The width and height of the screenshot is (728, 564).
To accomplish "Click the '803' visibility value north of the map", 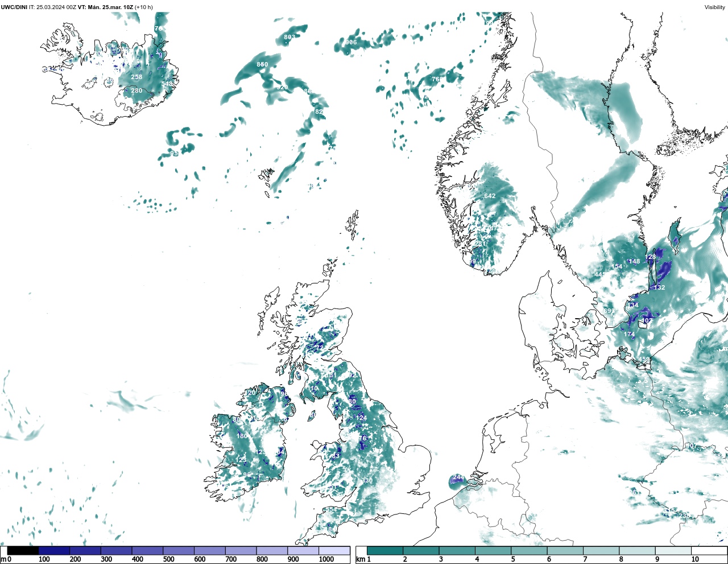I will [289, 37].
